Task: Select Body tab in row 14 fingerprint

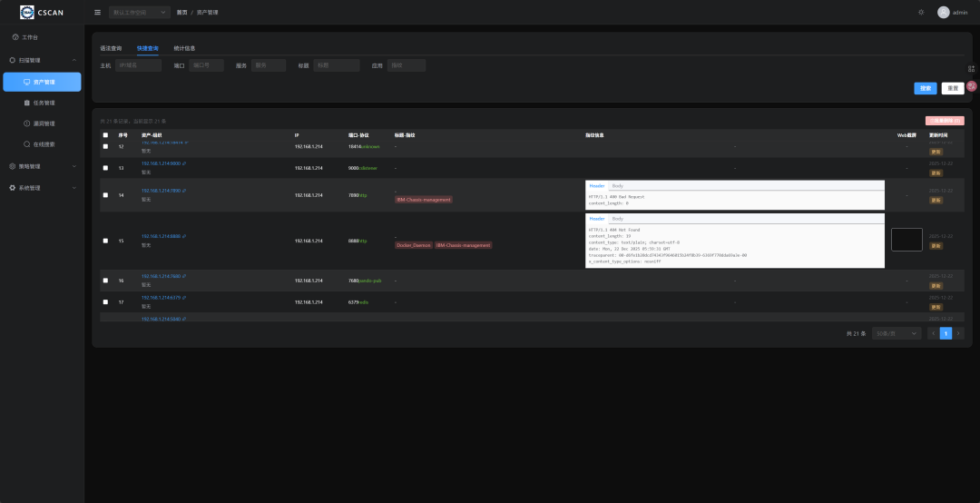Action: click(x=618, y=186)
